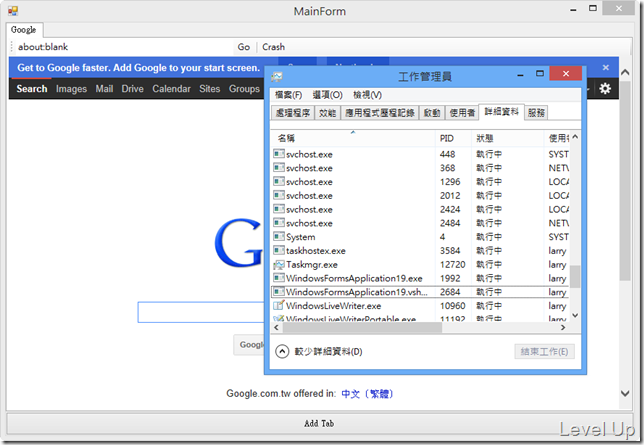644x445 pixels.
Task: Click browser page scroll up arrow
Action: pyautogui.click(x=625, y=73)
